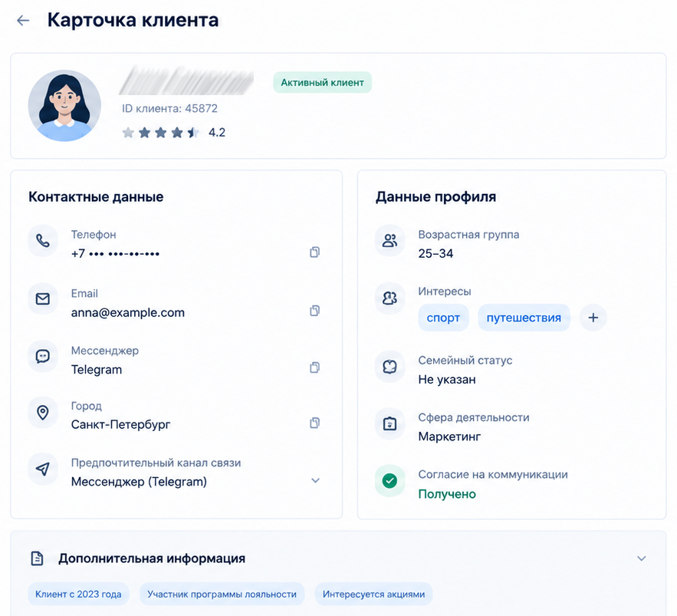Click the Маркетинг activity value

[449, 436]
